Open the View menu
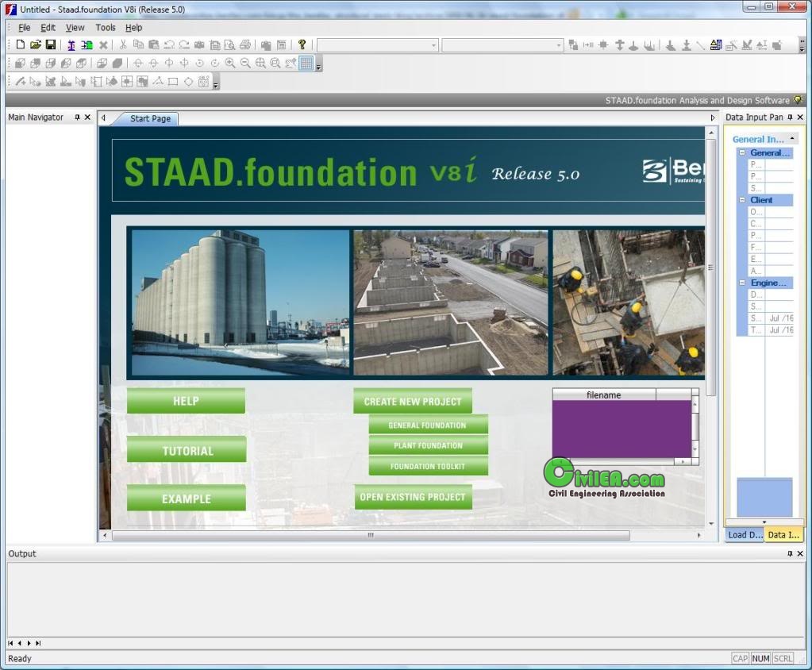Screen dimensions: 812x670 [75, 28]
